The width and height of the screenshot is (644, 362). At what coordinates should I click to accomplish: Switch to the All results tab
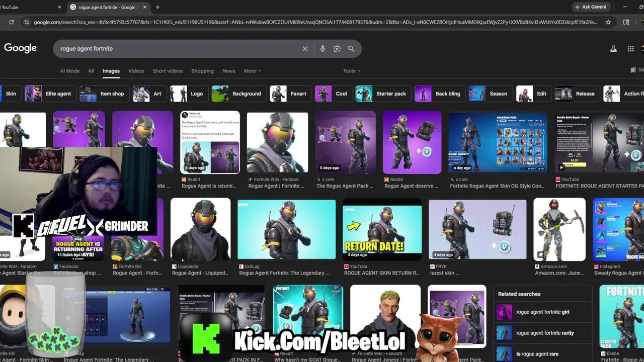[91, 71]
